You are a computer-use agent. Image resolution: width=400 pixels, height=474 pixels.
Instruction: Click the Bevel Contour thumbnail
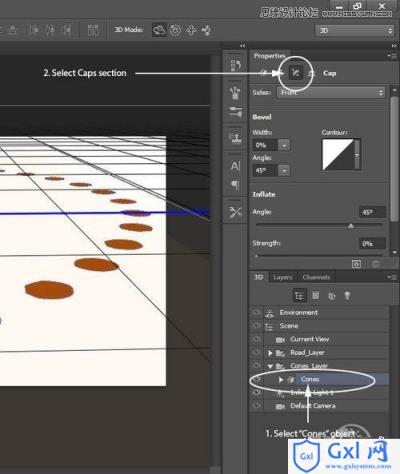coord(338,155)
